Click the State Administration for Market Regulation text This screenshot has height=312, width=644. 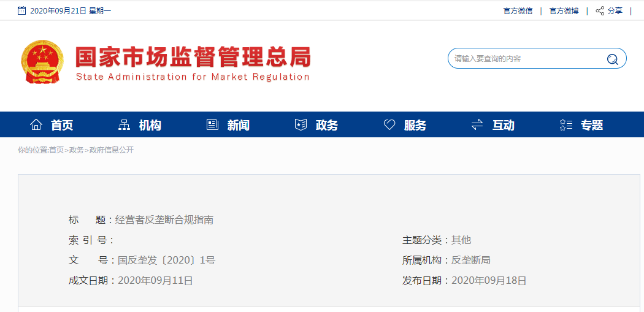click(193, 77)
